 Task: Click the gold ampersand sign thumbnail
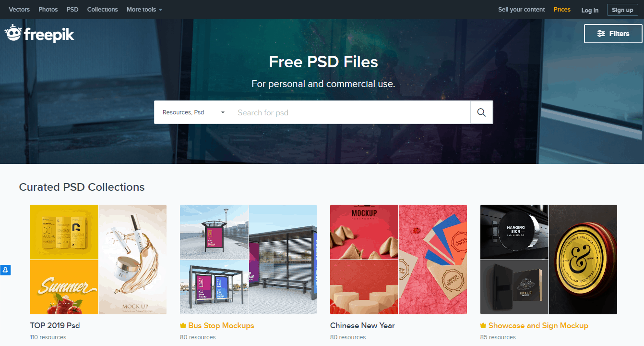584,259
